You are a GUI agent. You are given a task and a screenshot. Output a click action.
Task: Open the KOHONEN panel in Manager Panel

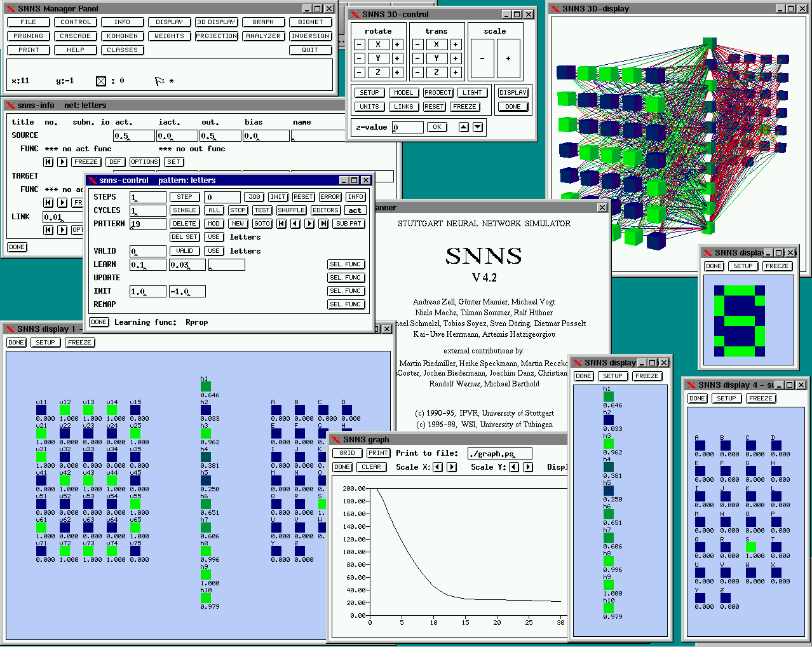122,36
